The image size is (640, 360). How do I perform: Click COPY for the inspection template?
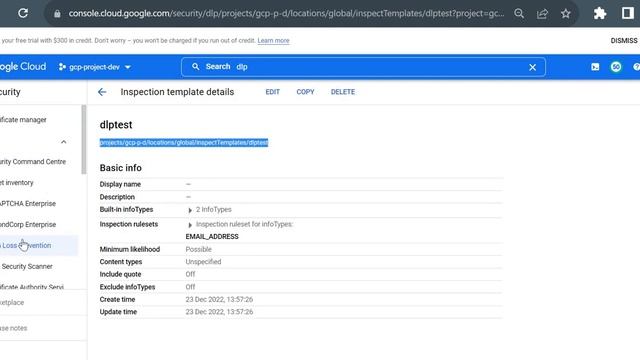[x=305, y=92]
